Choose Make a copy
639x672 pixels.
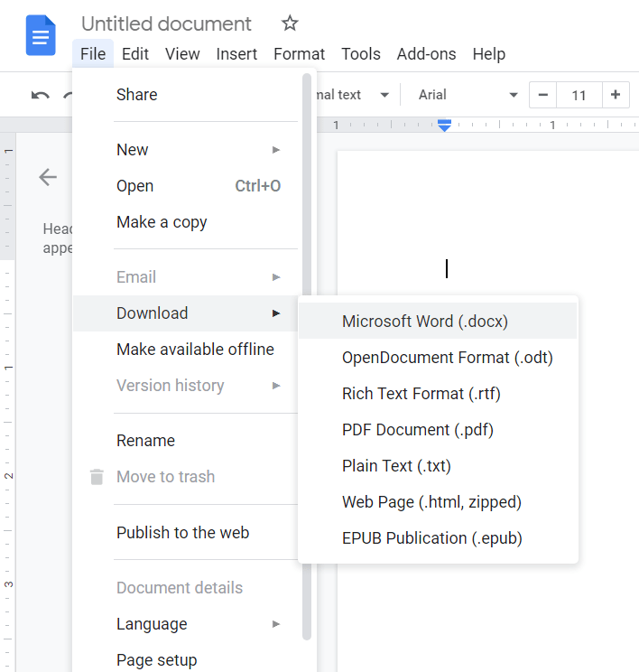pos(185,222)
